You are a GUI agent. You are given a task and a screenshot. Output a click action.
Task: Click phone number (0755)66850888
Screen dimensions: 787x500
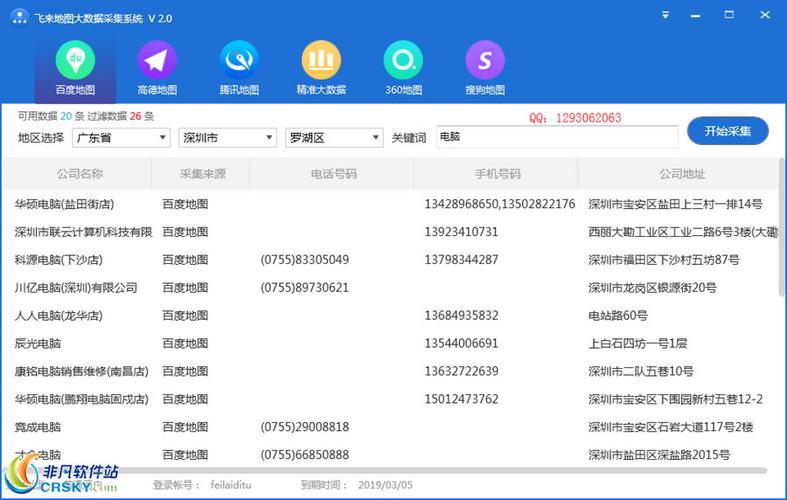click(x=305, y=455)
